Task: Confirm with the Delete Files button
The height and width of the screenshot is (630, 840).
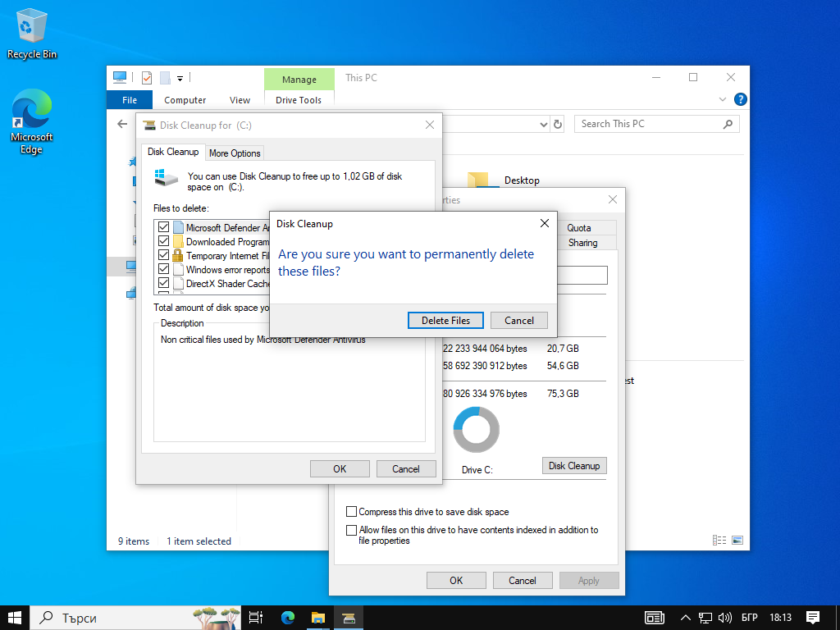Action: tap(445, 321)
